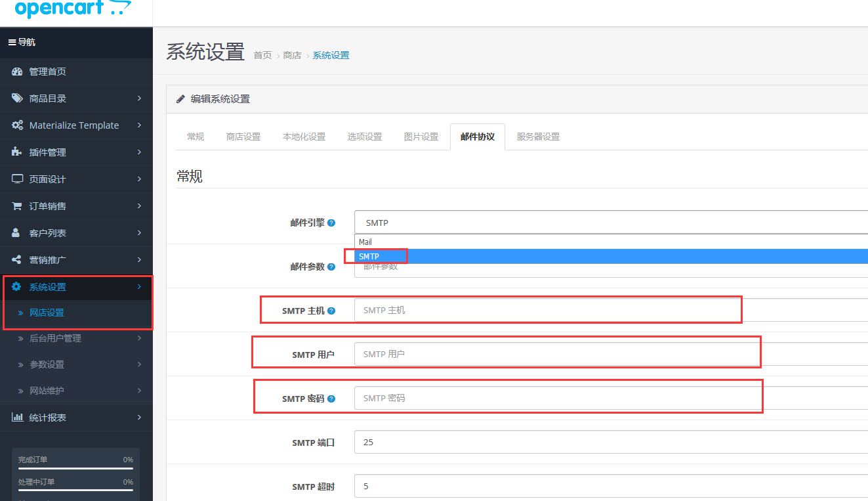Viewport: 868px width, 501px height.
Task: Switch to the 常规 tab
Action: [196, 137]
